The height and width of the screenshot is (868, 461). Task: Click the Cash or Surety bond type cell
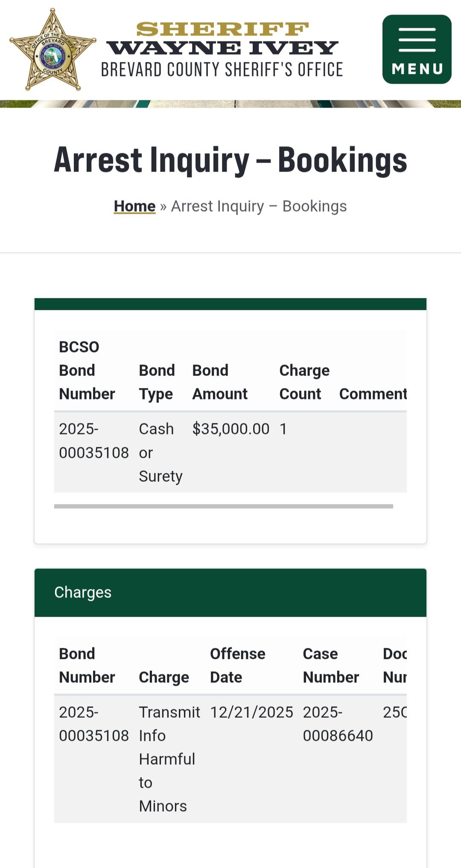click(160, 452)
